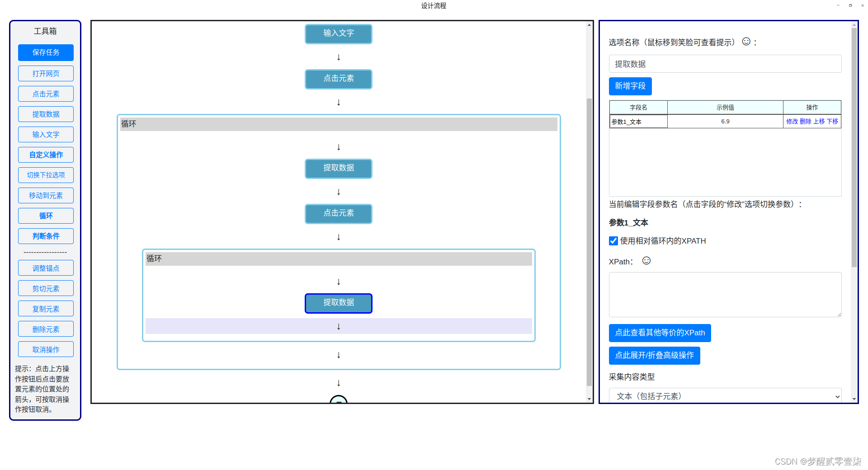
Task: Click 删除元素 button in toolbox
Action: [x=46, y=329]
